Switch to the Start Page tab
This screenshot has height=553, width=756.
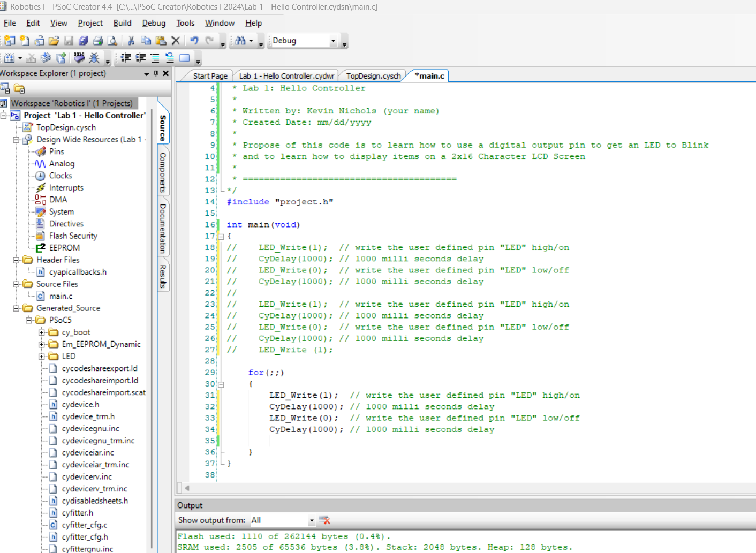tap(210, 76)
